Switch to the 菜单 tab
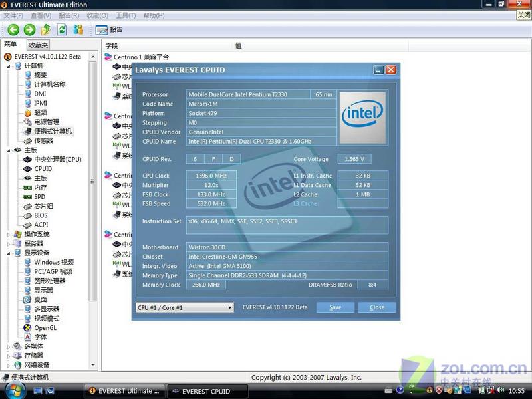This screenshot has width=532, height=399. tap(11, 44)
